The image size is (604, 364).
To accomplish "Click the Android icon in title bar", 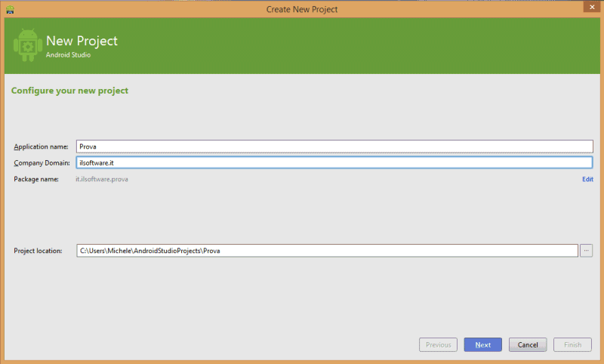I will (10, 10).
